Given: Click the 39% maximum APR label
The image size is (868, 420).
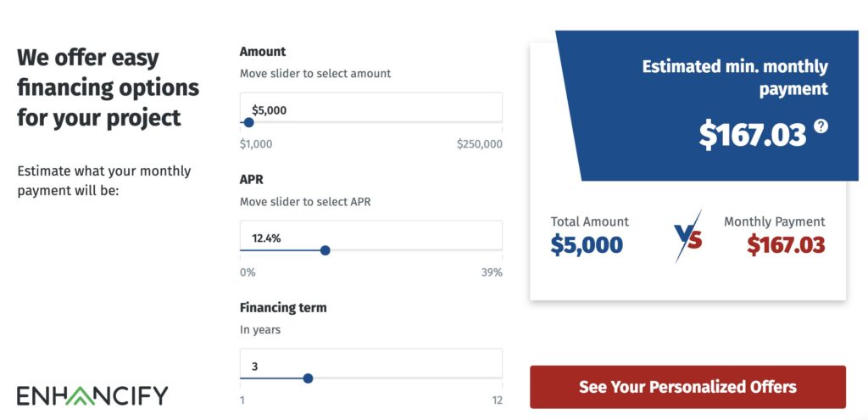Looking at the screenshot, I should point(492,272).
